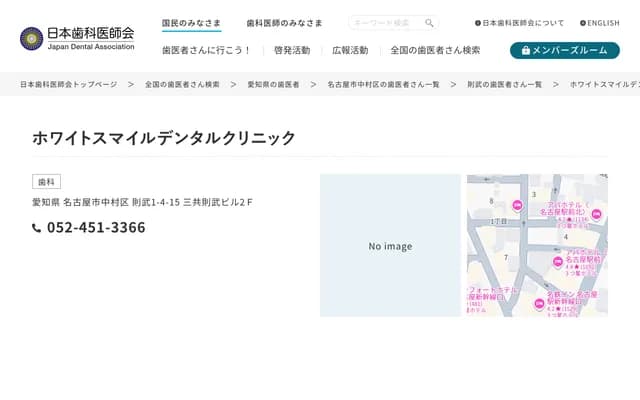Screen dimensions: 640x400
Task: Click the hotel pin near 名鉄イン名古屋駅新幹線口
Action: click(x=539, y=303)
